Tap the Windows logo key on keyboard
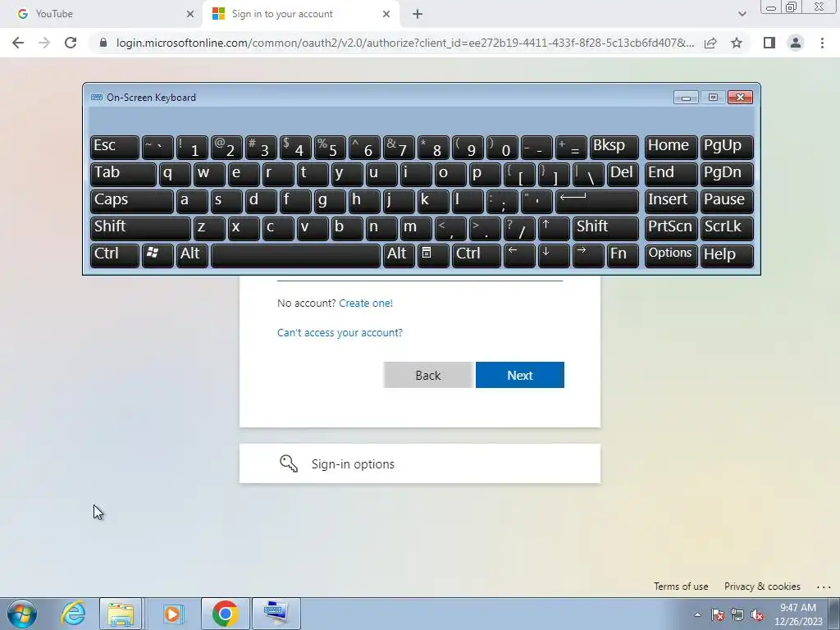The image size is (840, 630). (157, 255)
